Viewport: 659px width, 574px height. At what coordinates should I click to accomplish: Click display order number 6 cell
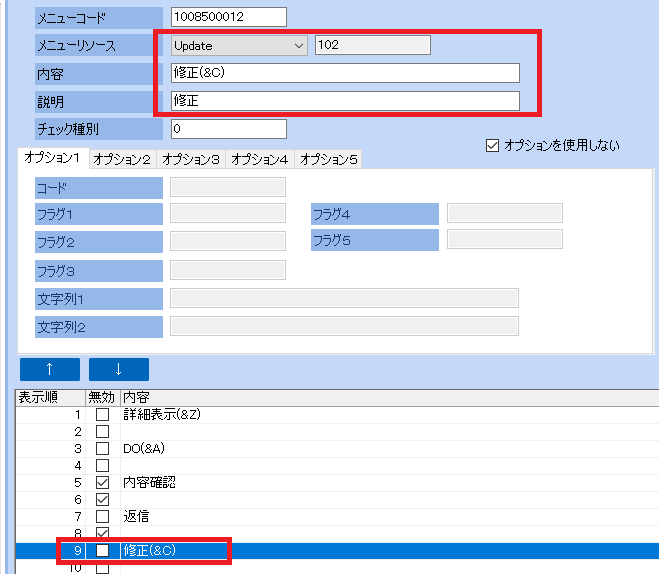pyautogui.click(x=50, y=500)
